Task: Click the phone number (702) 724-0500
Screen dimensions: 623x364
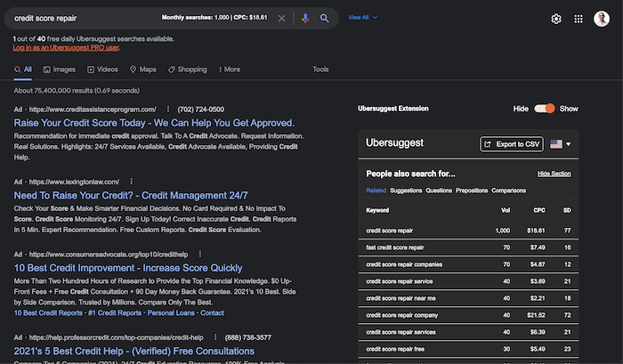Action: pos(200,109)
